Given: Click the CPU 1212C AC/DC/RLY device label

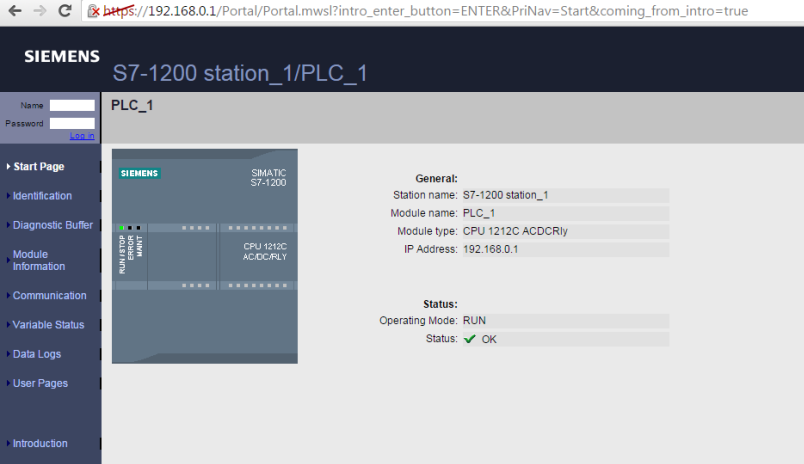Looking at the screenshot, I should [265, 252].
